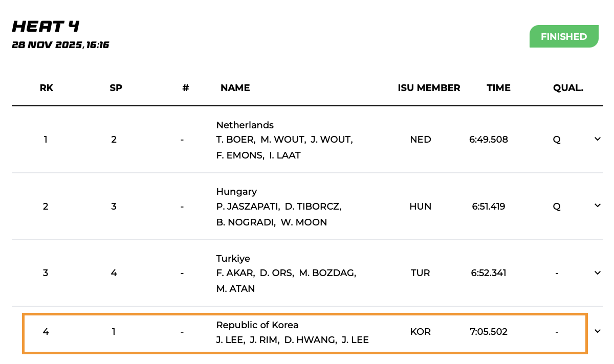This screenshot has width=614, height=364.
Task: Click the RK column header
Action: pyautogui.click(x=47, y=88)
